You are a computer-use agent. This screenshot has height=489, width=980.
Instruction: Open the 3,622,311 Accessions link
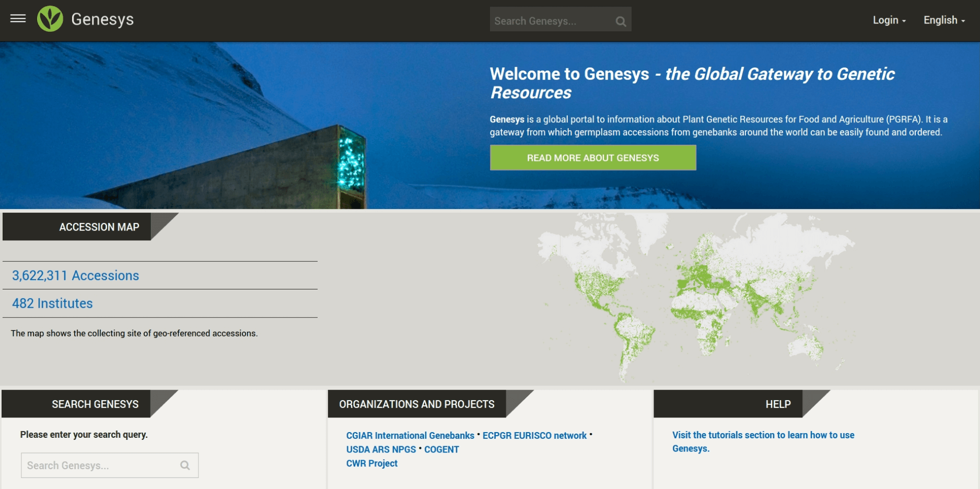76,275
